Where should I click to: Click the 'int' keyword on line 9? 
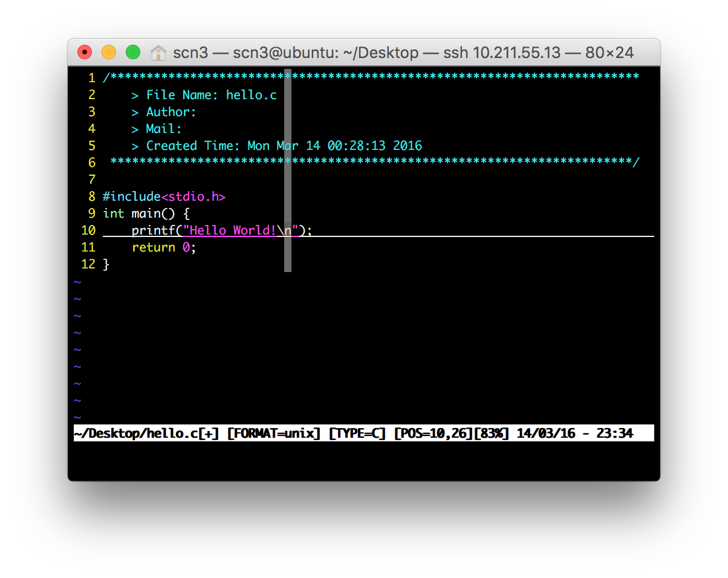[114, 213]
